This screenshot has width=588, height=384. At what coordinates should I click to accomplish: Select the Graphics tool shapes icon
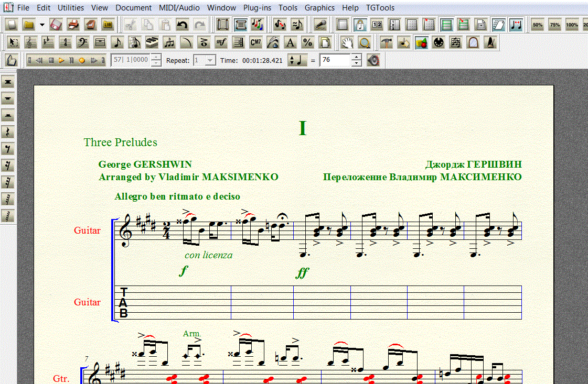pyautogui.click(x=421, y=42)
